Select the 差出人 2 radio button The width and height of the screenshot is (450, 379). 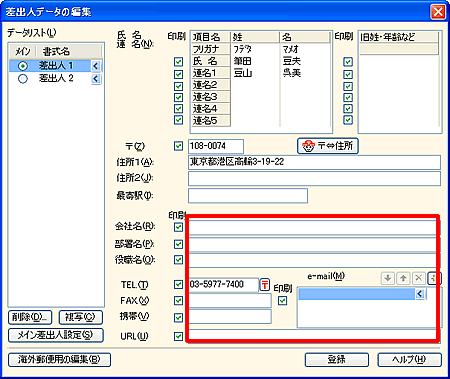(23, 79)
